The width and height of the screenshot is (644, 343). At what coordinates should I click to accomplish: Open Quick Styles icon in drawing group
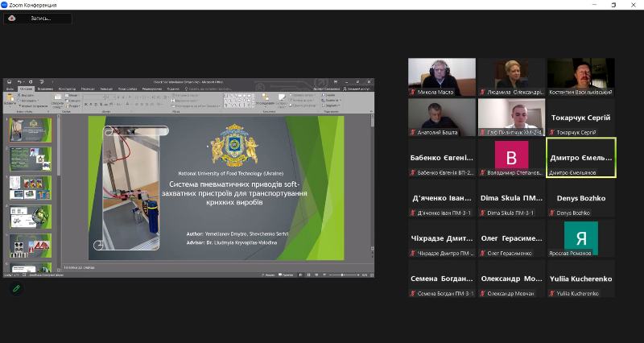[x=282, y=97]
